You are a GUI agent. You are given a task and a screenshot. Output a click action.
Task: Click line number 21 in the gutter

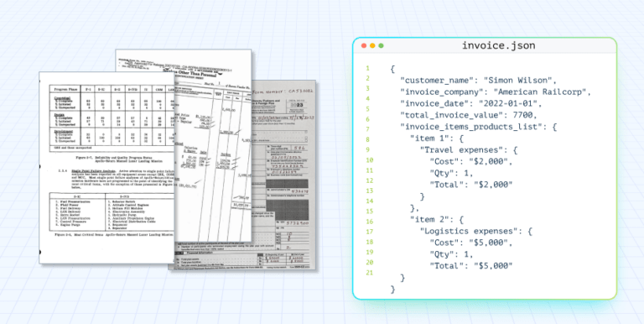coord(368,273)
